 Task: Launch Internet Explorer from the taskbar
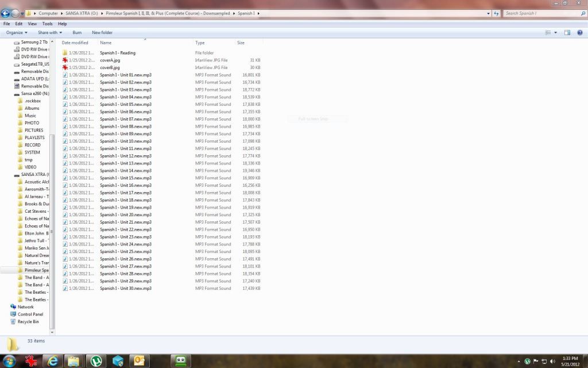pos(52,361)
